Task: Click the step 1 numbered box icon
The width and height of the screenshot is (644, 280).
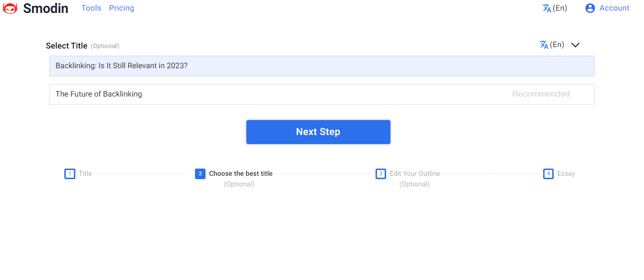Action: 70,174
